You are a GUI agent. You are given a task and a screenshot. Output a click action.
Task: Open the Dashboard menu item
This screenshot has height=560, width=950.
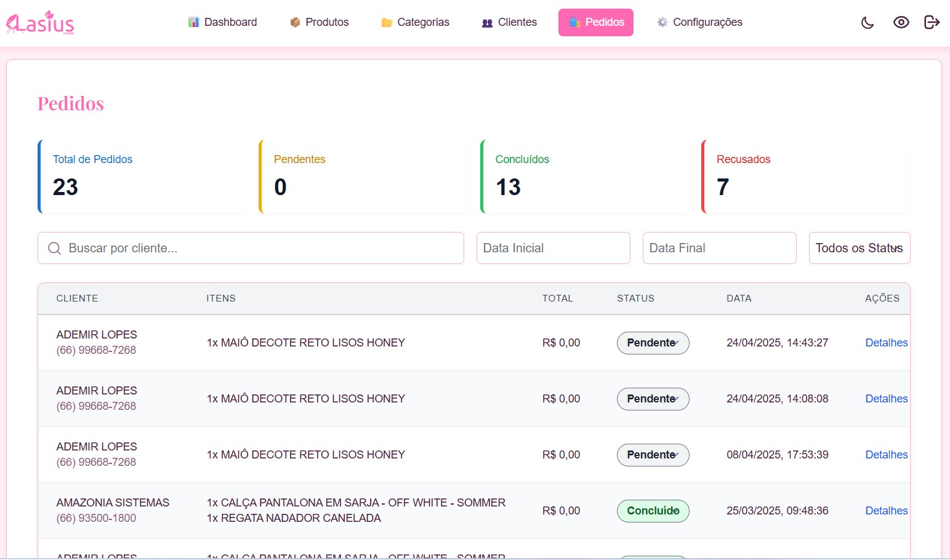222,22
